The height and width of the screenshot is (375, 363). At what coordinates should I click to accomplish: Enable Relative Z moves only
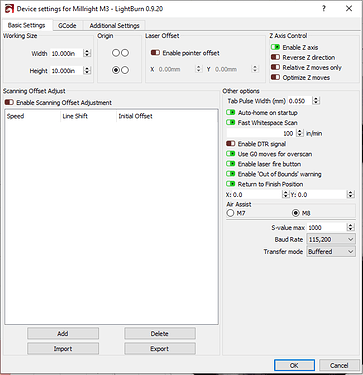(x=275, y=67)
